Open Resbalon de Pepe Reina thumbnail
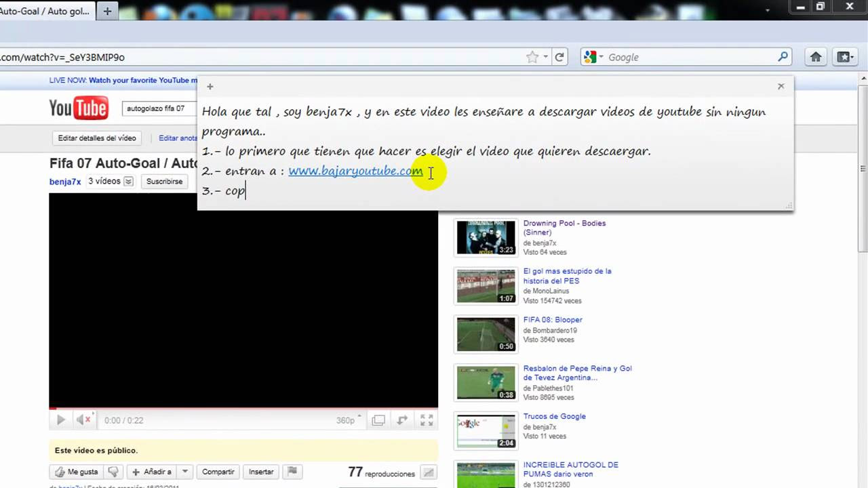Viewport: 868px width, 488px height. pos(486,383)
